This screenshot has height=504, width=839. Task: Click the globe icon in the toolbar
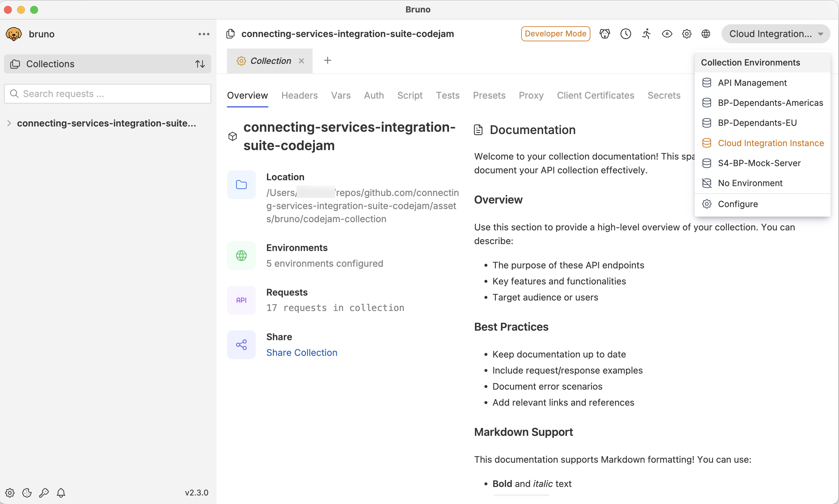pyautogui.click(x=706, y=34)
